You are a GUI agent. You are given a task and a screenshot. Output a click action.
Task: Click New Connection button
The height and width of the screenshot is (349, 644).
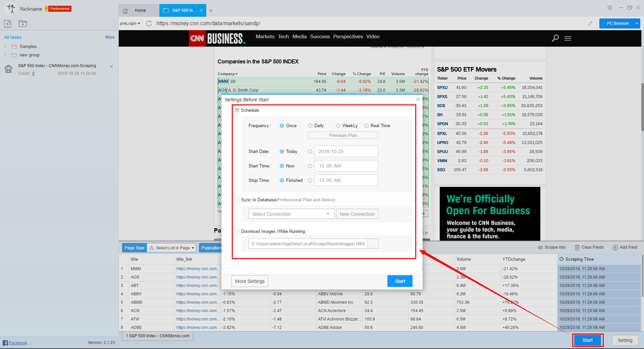(x=357, y=214)
